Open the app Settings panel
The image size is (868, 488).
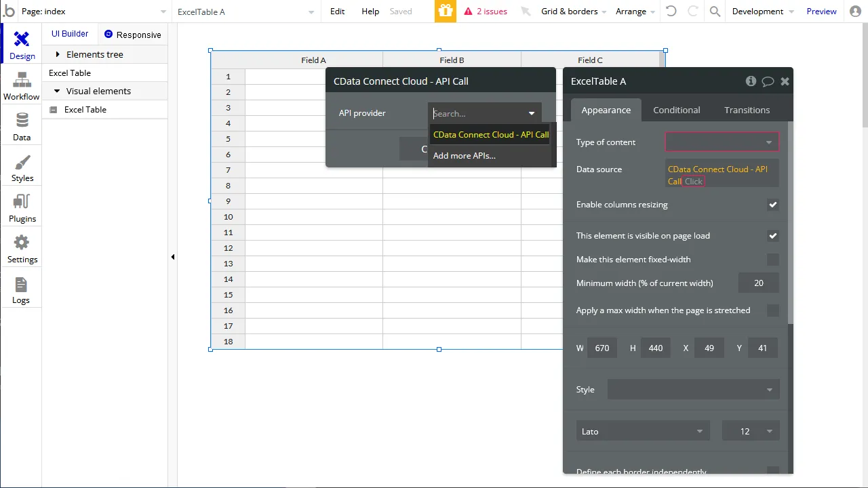[21, 247]
